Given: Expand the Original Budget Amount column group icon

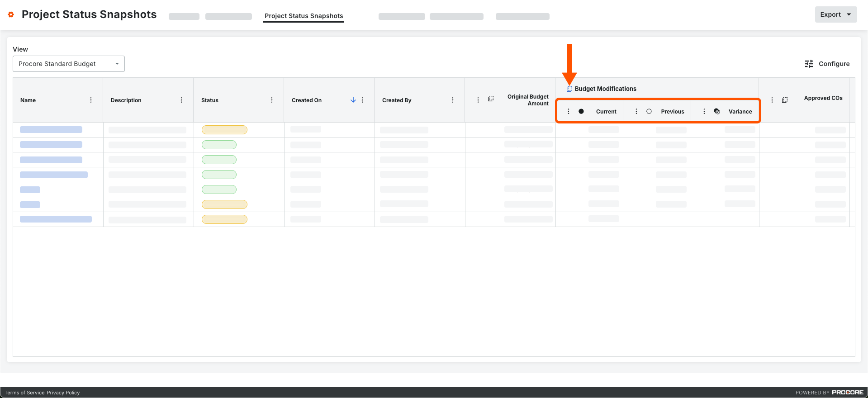Looking at the screenshot, I should click(491, 99).
